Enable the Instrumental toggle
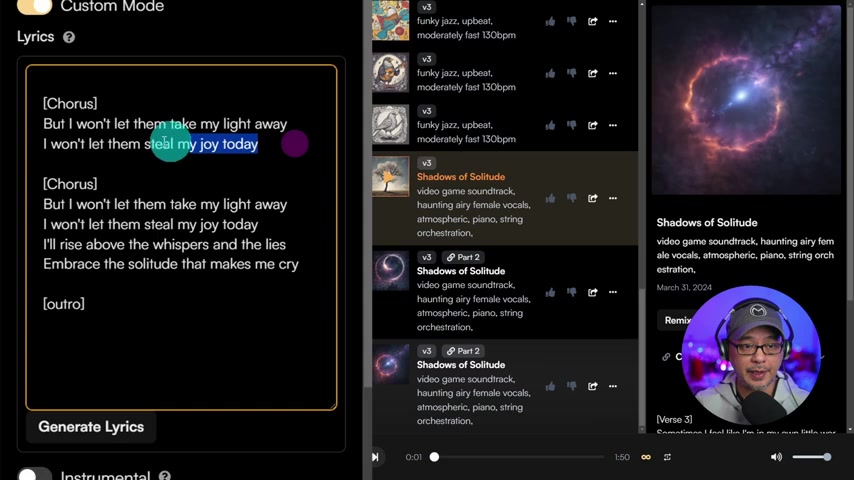 [34, 475]
